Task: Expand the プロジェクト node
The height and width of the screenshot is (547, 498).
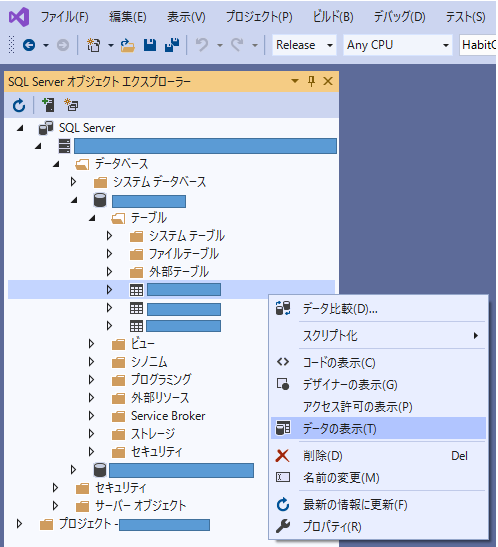Action: pos(20,524)
